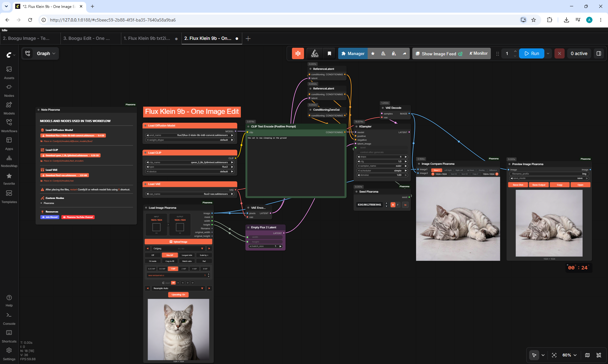Cancel current run with red X button
Image resolution: width=608 pixels, height=364 pixels.
click(560, 53)
